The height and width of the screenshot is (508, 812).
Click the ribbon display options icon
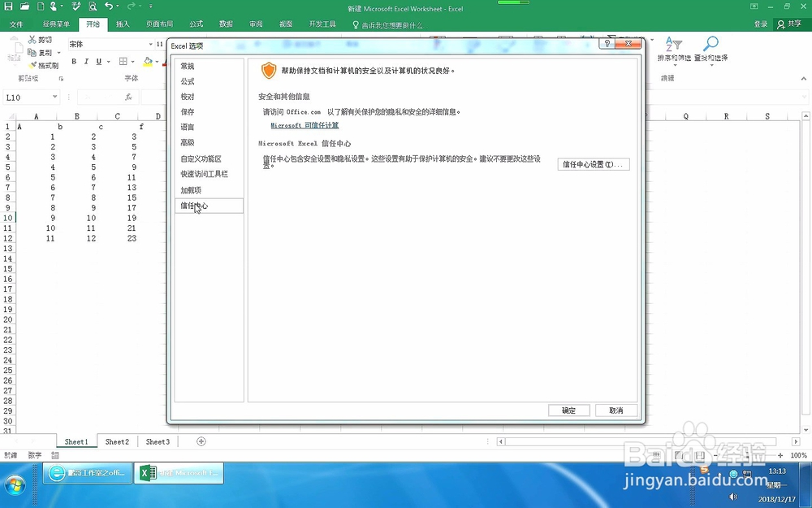click(754, 7)
